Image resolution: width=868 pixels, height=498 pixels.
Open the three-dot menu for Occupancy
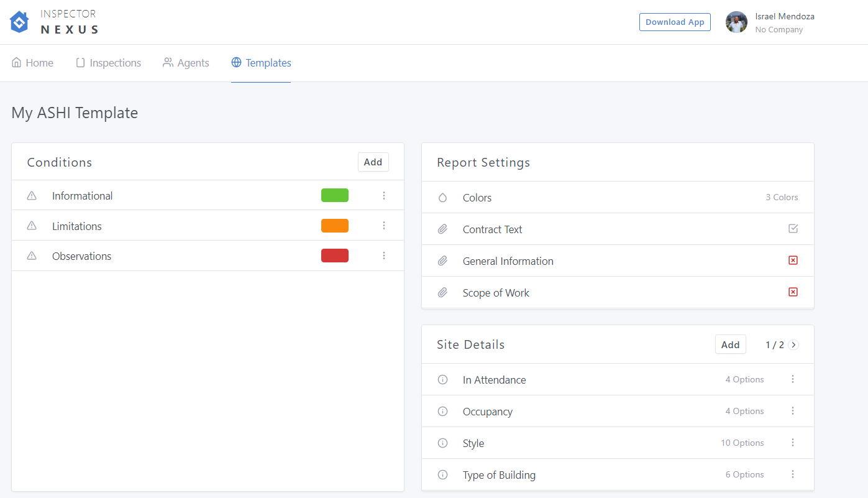(x=793, y=411)
